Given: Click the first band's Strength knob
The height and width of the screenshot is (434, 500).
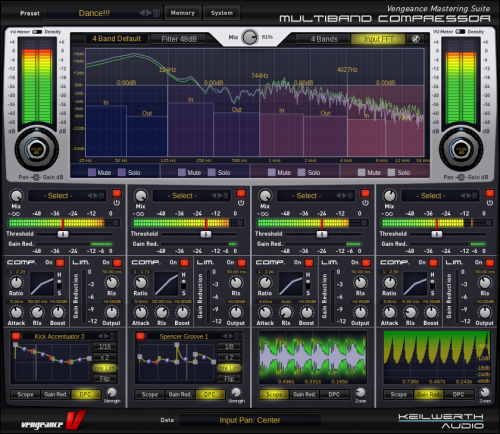Looking at the screenshot, I should point(112,392).
